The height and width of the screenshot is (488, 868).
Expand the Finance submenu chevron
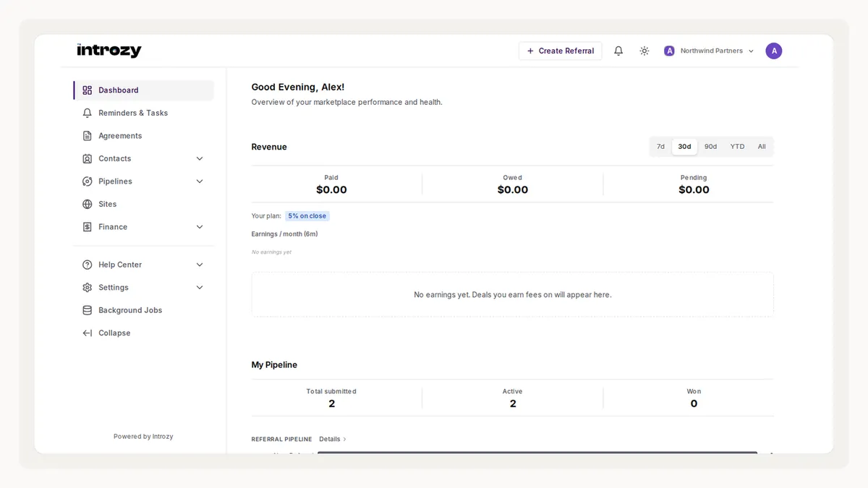click(200, 227)
